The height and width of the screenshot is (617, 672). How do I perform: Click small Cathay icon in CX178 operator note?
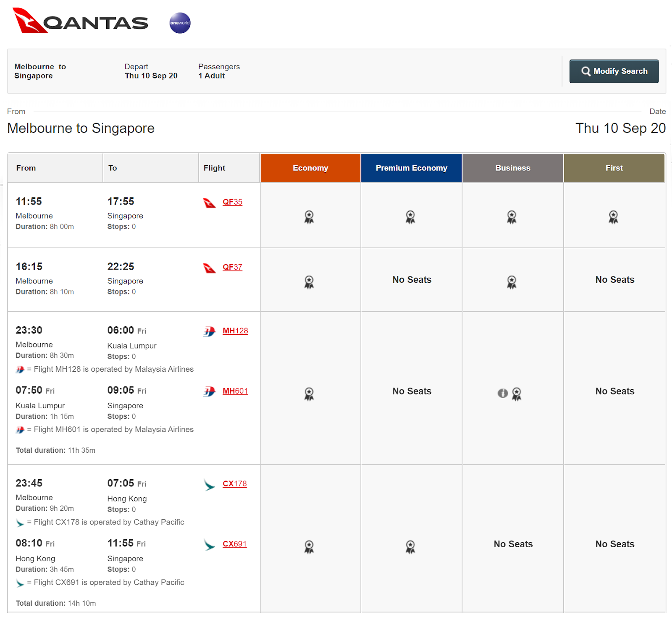coord(20,523)
